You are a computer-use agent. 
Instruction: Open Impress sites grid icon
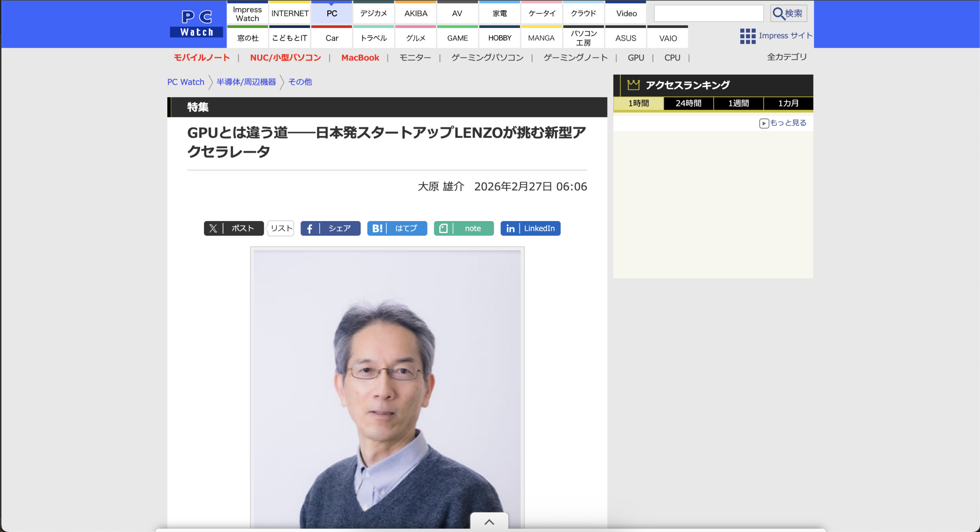747,36
